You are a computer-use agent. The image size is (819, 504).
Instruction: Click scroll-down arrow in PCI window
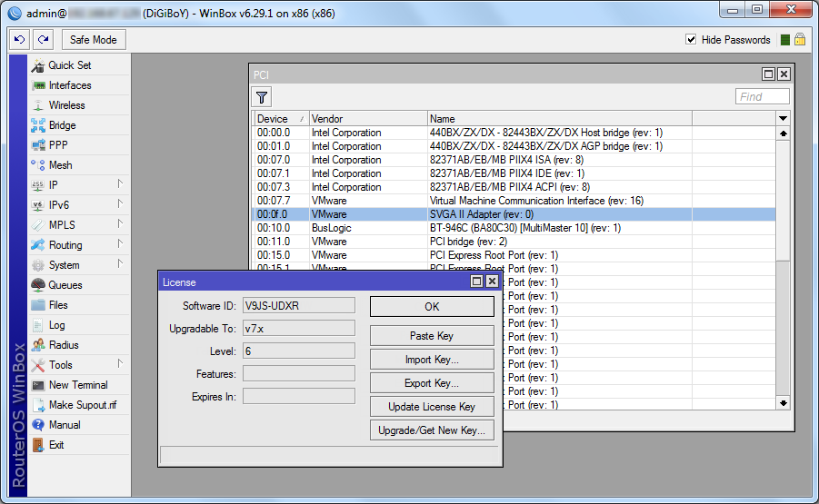click(783, 403)
